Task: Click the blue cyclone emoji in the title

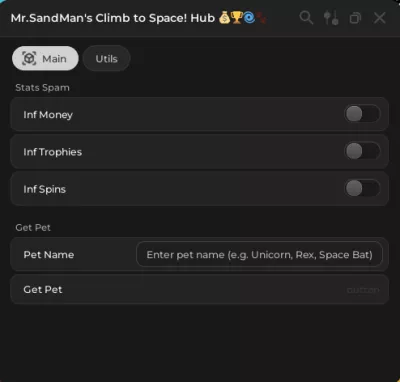Action: pos(249,18)
